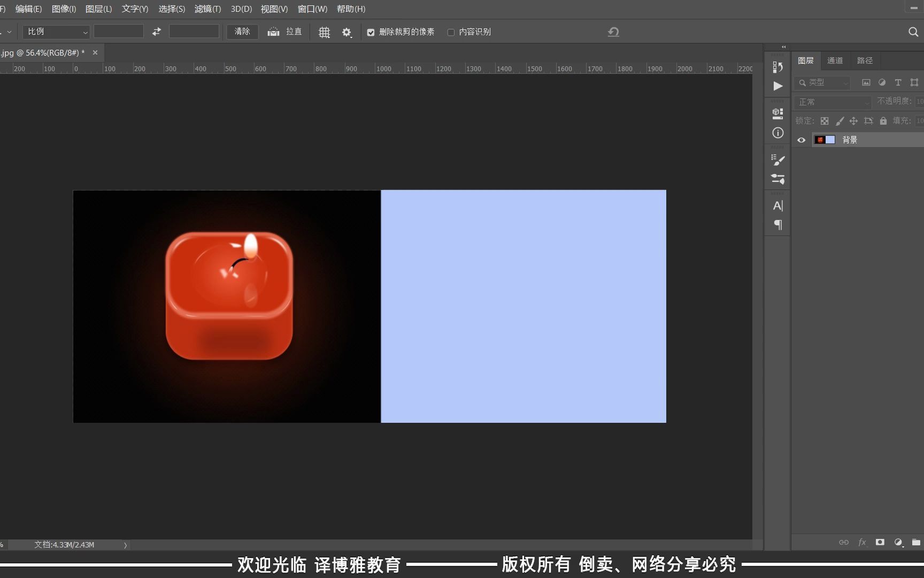
Task: Lock image pixels with brush icon
Action: pos(840,121)
